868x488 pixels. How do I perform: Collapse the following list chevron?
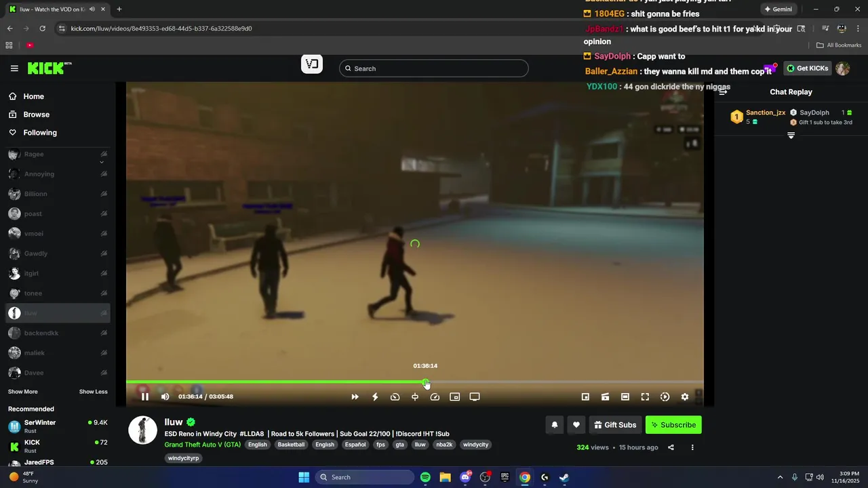(x=102, y=162)
